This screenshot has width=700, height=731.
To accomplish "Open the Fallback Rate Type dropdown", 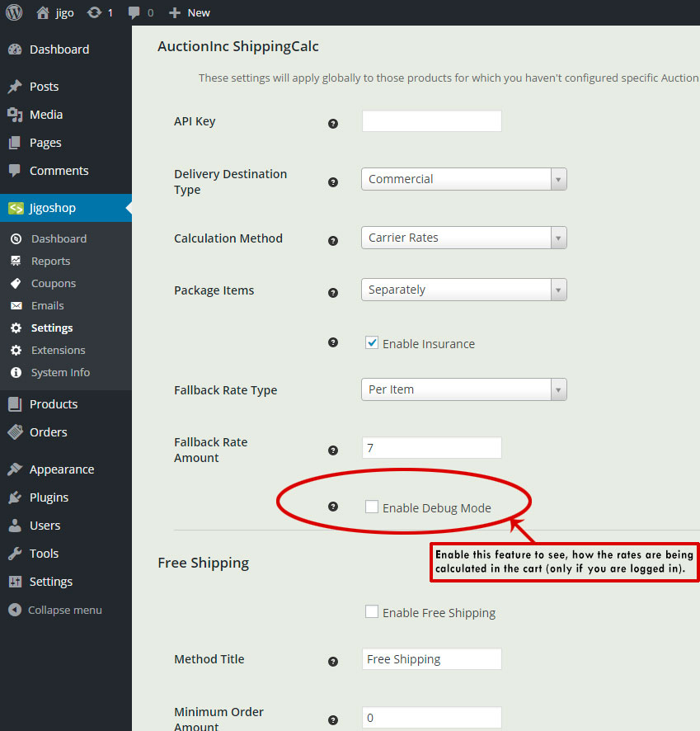I will [x=463, y=389].
